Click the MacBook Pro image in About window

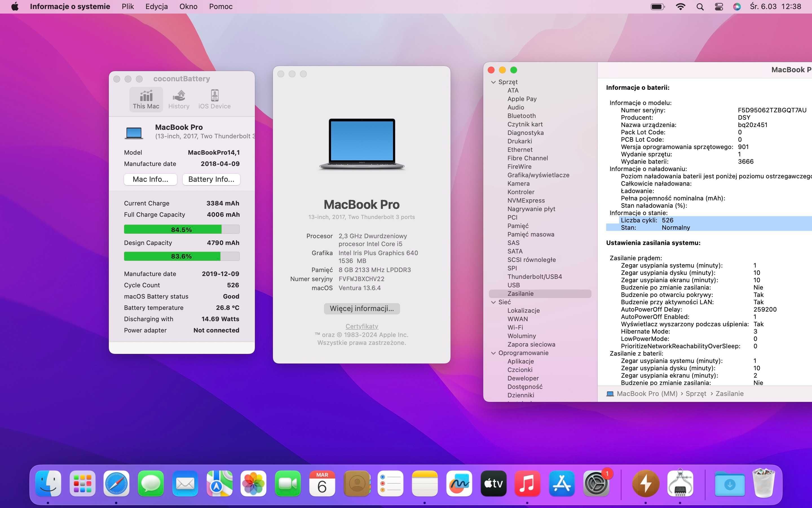(362, 144)
